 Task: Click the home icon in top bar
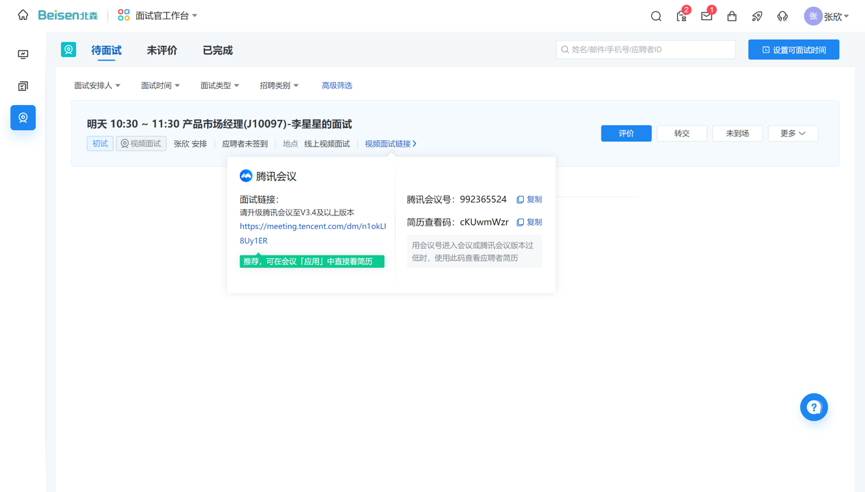click(x=23, y=16)
